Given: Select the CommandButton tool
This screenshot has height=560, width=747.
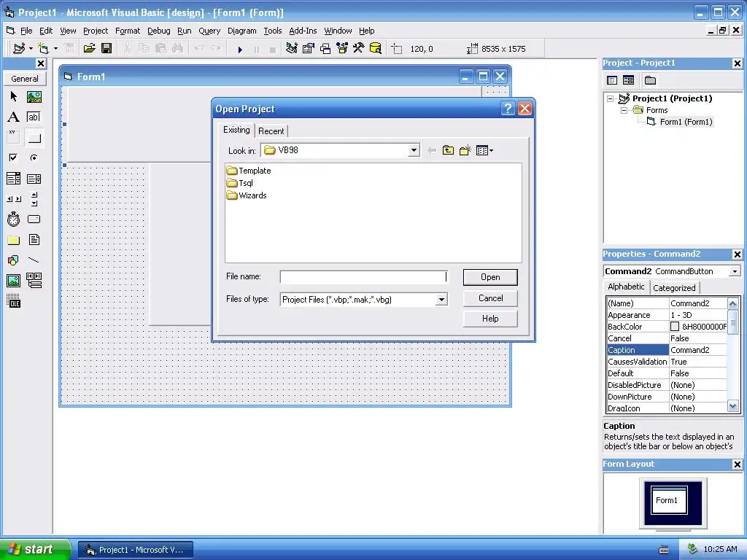Looking at the screenshot, I should 34,138.
